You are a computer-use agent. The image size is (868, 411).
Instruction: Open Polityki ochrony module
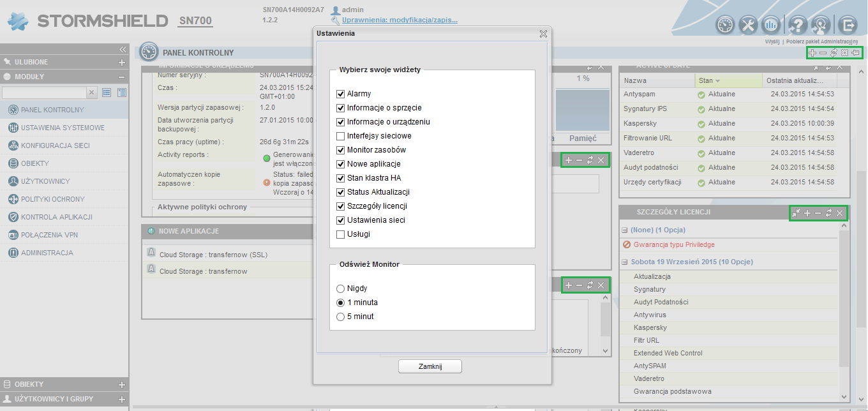point(64,199)
